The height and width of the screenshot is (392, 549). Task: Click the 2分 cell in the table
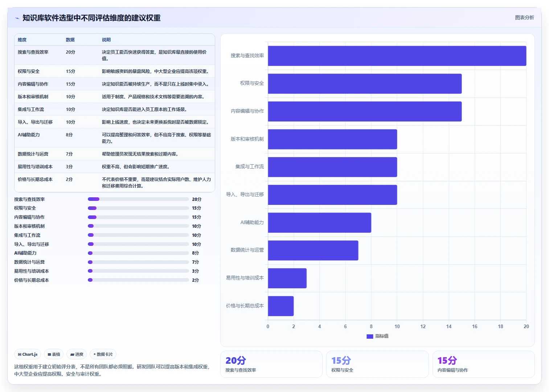click(69, 180)
